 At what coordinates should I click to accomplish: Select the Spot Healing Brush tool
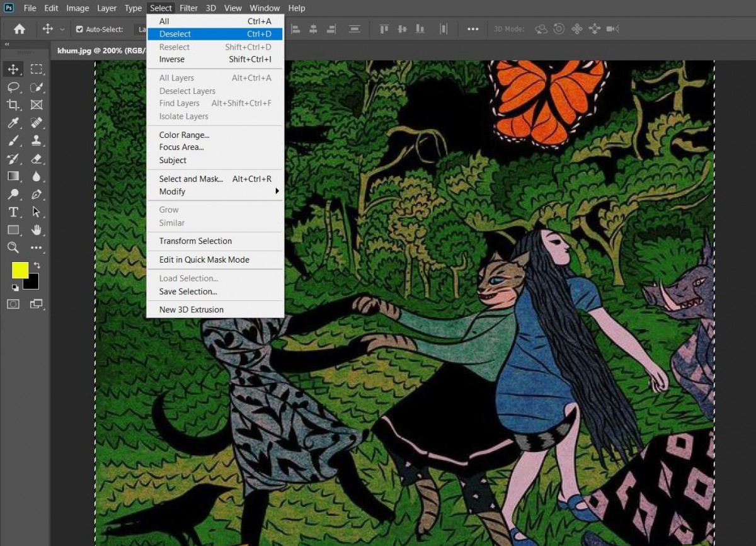coord(37,122)
